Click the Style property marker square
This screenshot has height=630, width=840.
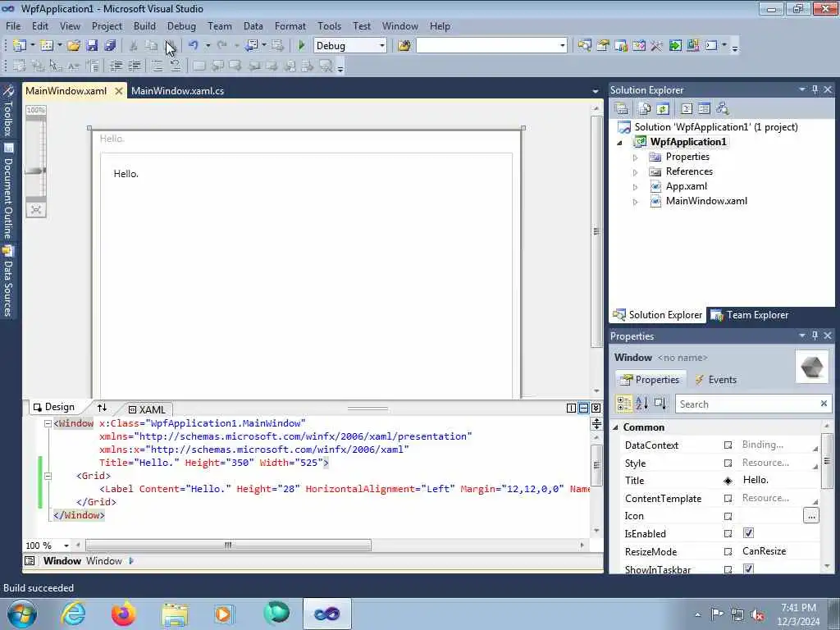(x=728, y=463)
